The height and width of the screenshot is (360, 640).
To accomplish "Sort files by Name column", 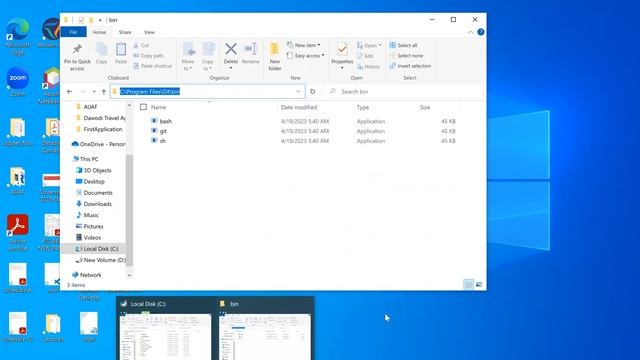I will [x=158, y=107].
